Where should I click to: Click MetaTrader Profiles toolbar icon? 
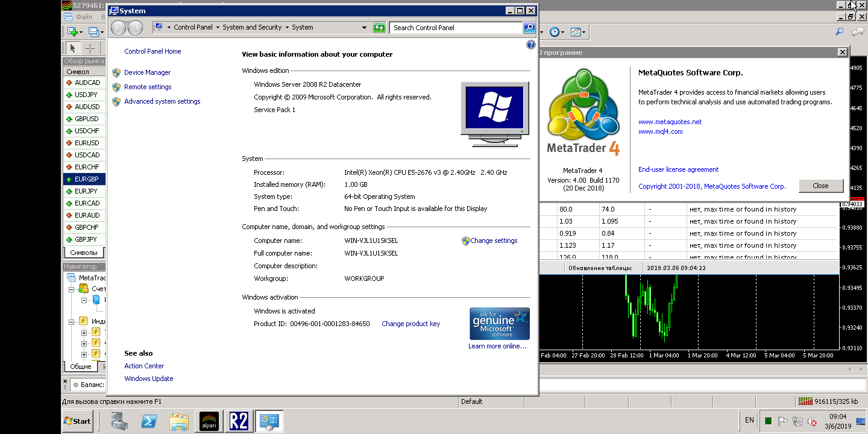coord(93,31)
